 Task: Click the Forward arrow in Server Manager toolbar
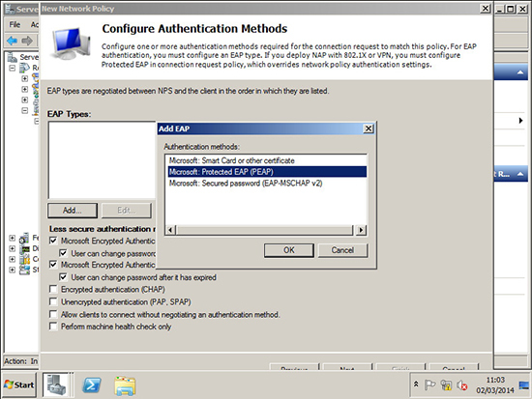coord(27,41)
